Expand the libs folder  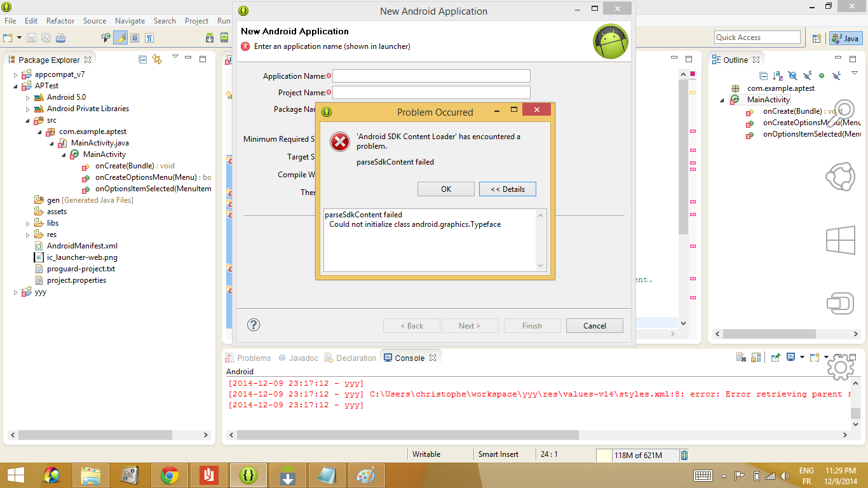27,223
